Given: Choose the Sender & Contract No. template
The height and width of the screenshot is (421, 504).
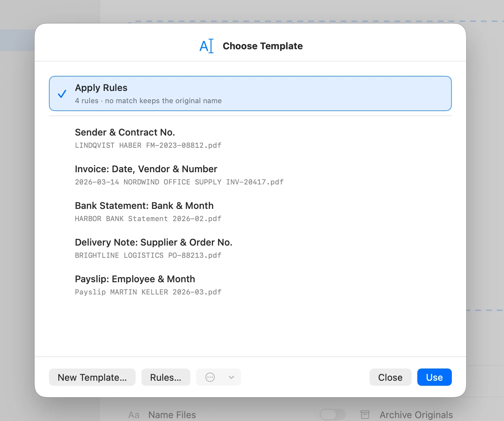Looking at the screenshot, I should [x=250, y=138].
